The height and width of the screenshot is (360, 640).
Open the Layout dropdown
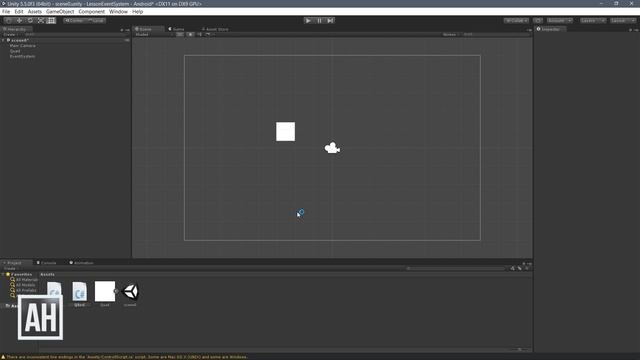tap(623, 20)
